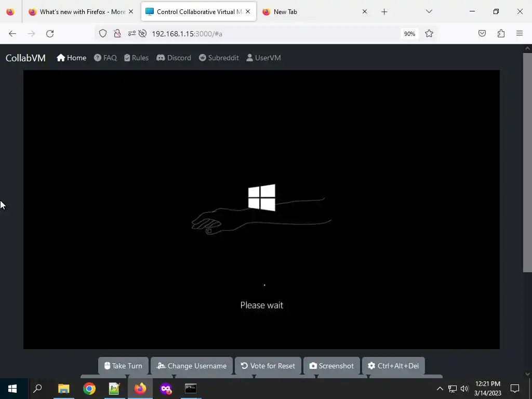Screen dimensions: 532x399
Task: Open the clock showing 12:21 PM
Action: pyautogui.click(x=487, y=389)
